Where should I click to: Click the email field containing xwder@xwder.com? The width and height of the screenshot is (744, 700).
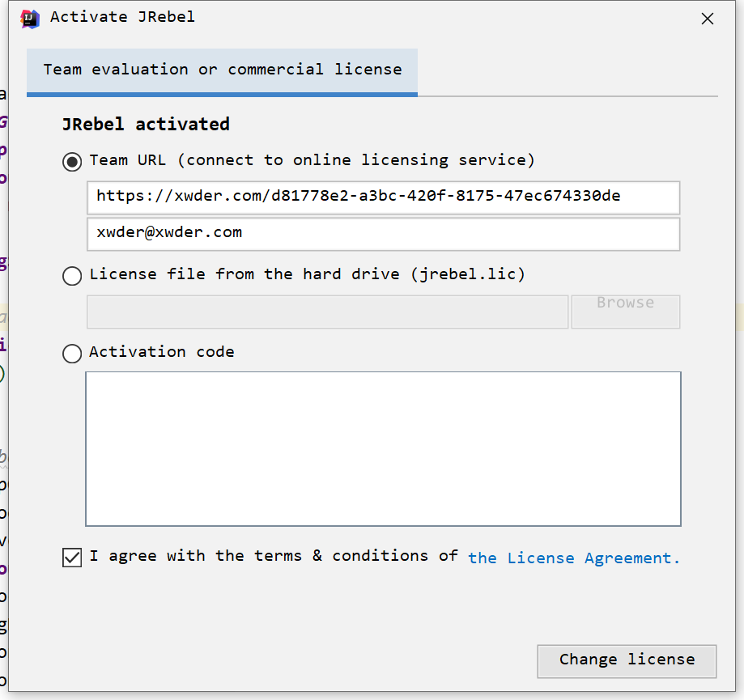tap(384, 235)
